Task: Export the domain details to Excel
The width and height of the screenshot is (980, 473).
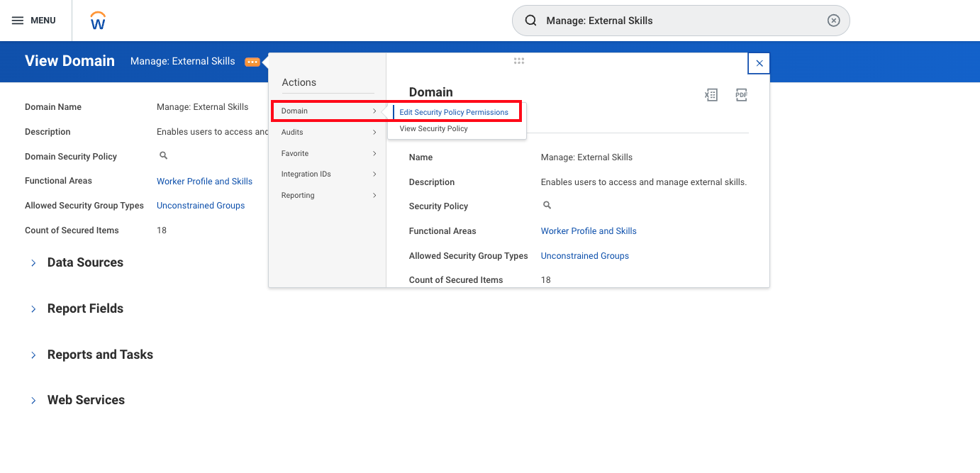Action: pyautogui.click(x=711, y=95)
